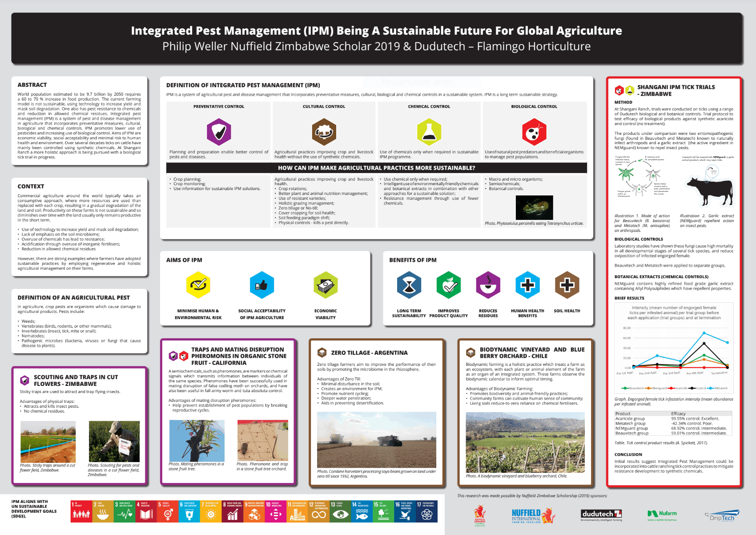Click the SDG 13 Climate Action tile
Image resolution: width=756 pixels, height=535 pixels.
339,511
